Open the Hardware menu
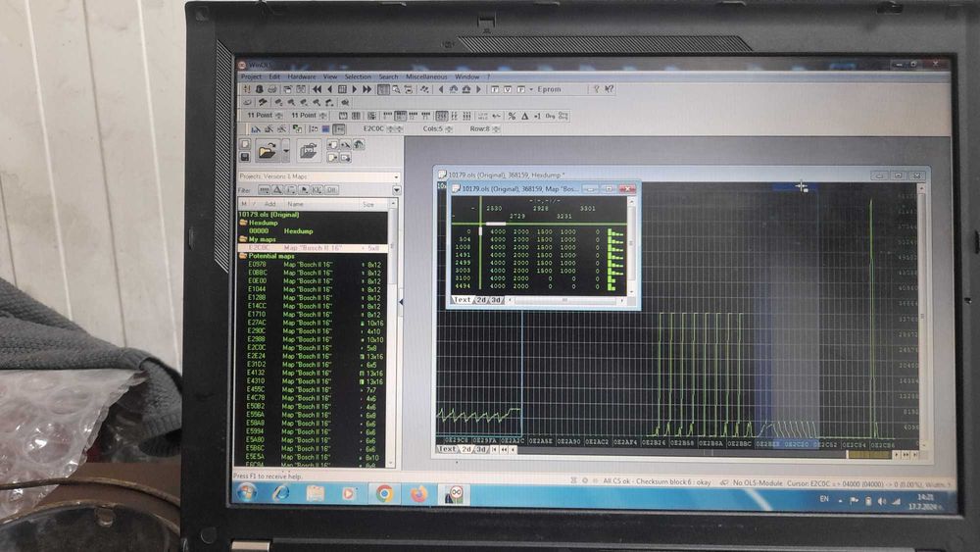 [301, 76]
